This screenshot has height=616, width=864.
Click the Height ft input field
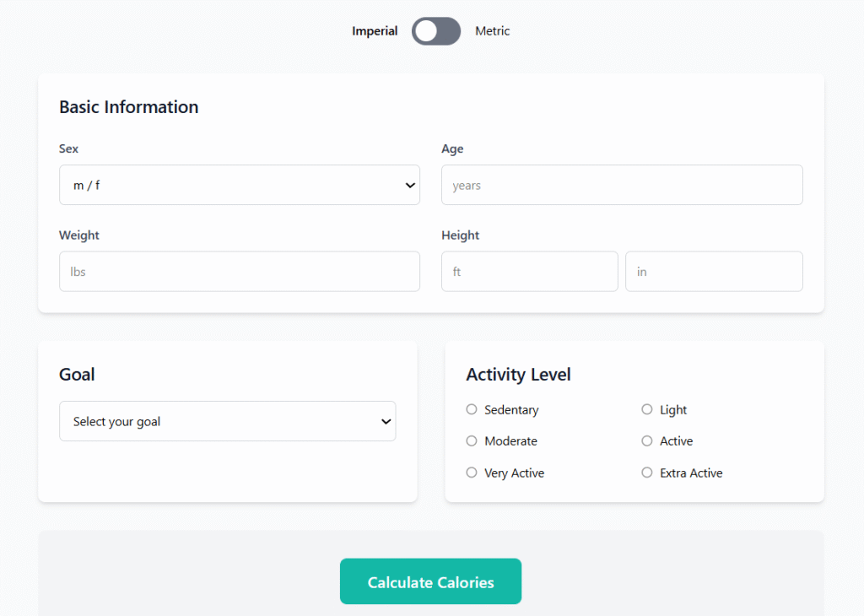click(x=530, y=272)
